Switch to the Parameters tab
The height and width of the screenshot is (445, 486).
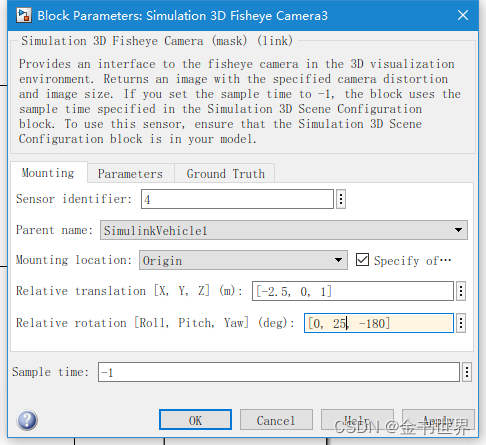click(130, 173)
